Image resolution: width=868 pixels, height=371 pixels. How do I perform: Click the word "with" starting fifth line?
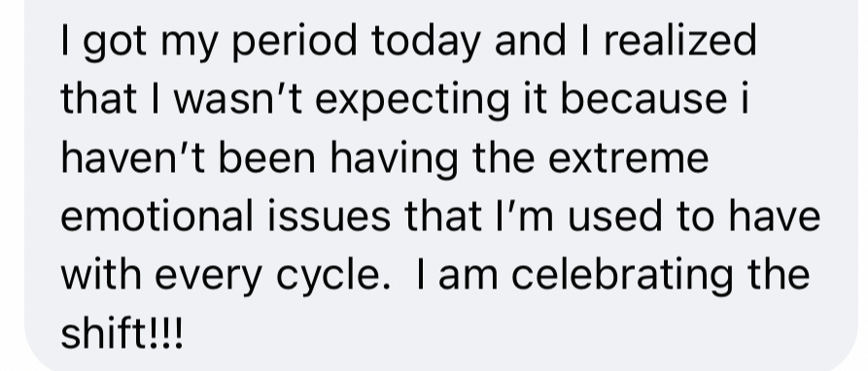pyautogui.click(x=100, y=273)
